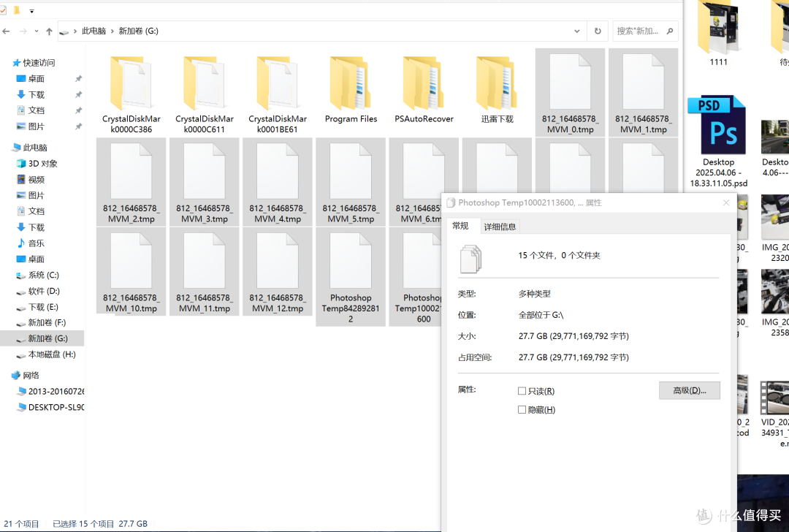Image resolution: width=789 pixels, height=532 pixels.
Task: Open the CrystalDiskMark0000C386 folder
Action: pos(131,94)
